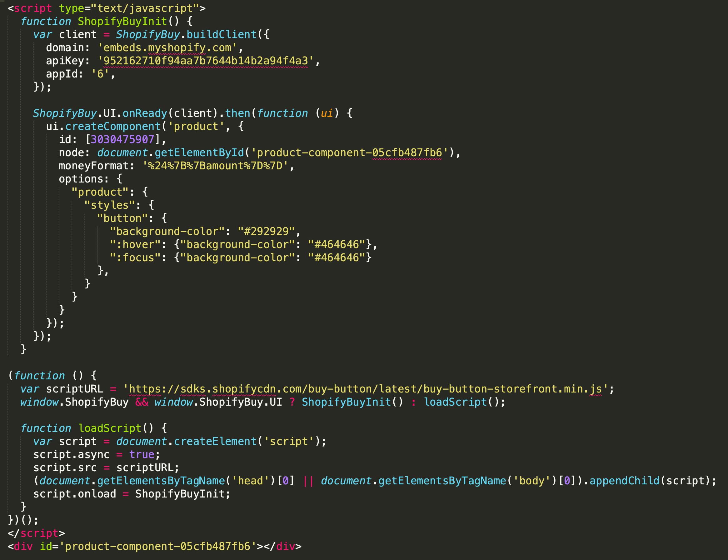This screenshot has width=728, height=560.
Task: Click the "styles" key
Action: pos(110,205)
